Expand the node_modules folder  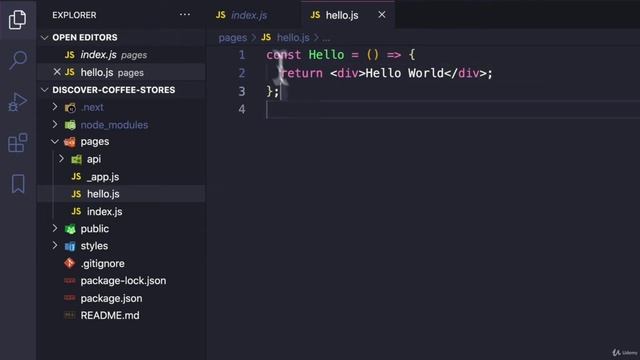(55, 124)
